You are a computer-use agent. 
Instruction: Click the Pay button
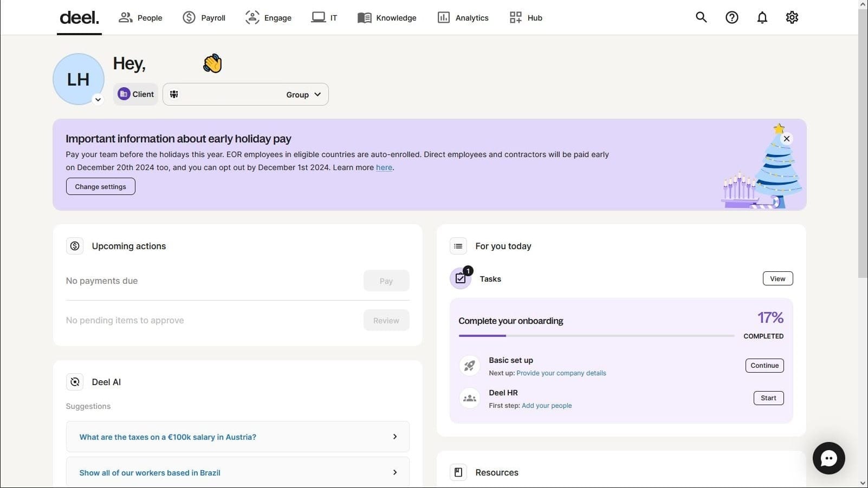click(386, 281)
